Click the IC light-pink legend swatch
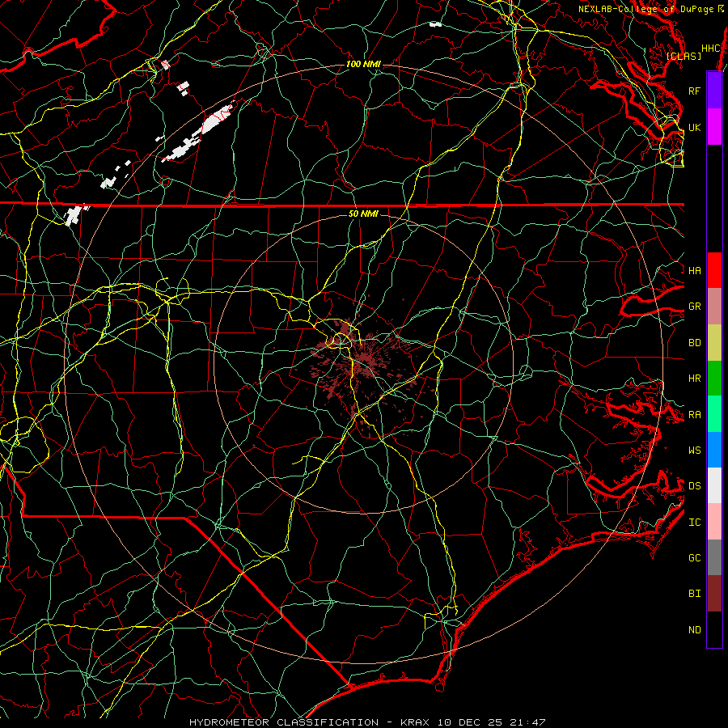The width and height of the screenshot is (728, 728). (714, 522)
